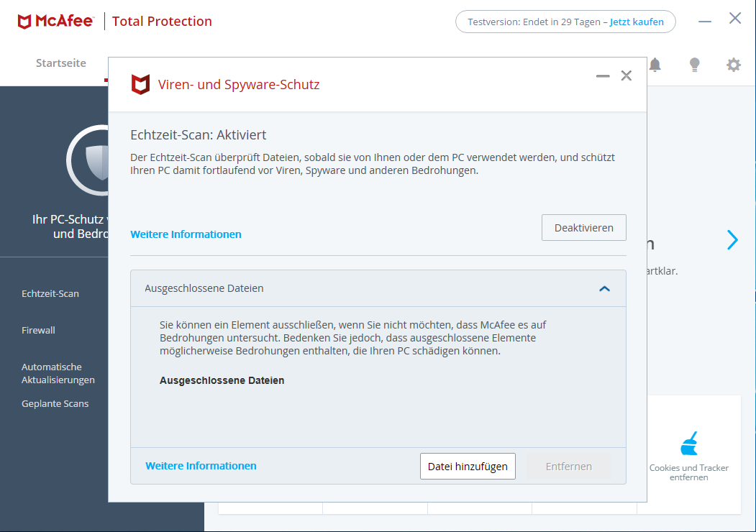Close the Viren- und Spyware-Schutz dialog
756x532 pixels.
(627, 76)
